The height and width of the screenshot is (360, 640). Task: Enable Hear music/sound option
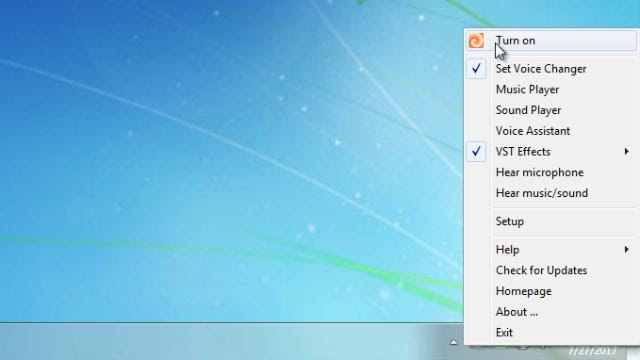tap(542, 193)
